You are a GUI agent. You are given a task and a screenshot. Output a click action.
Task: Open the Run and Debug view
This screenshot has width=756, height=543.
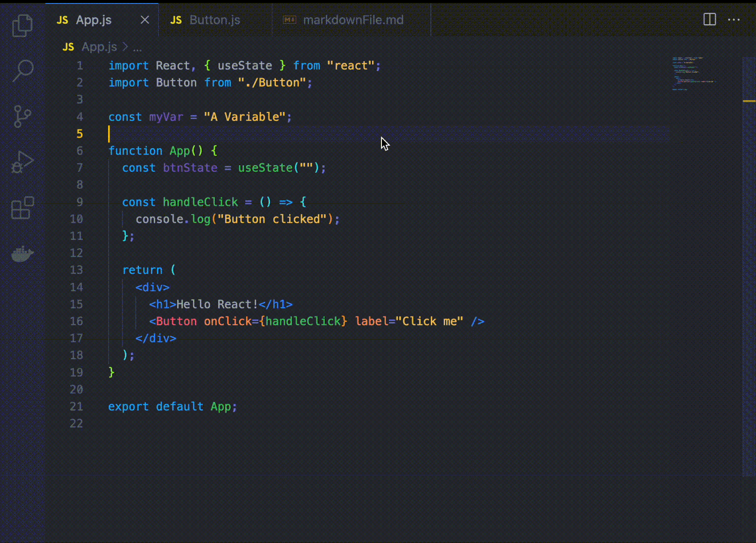click(x=22, y=162)
